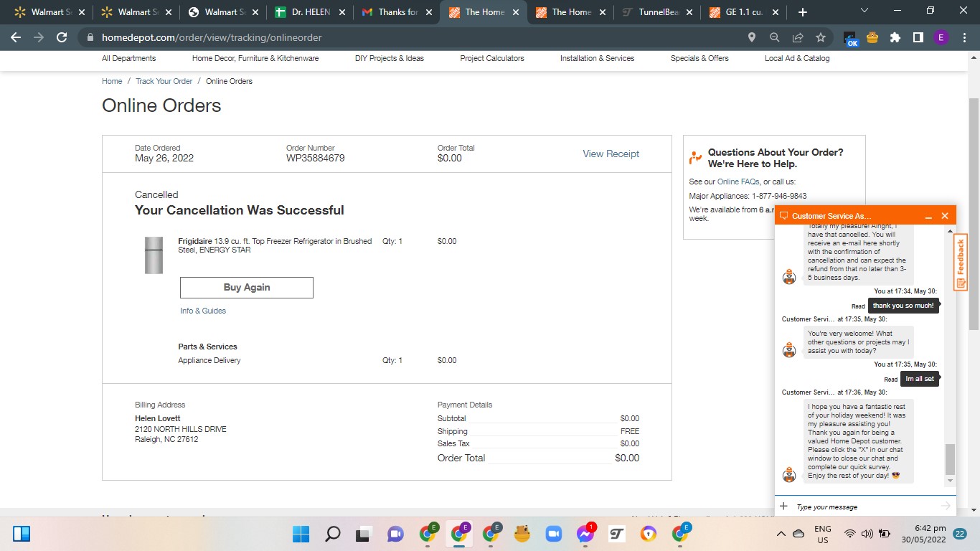Open the View Receipt link
The height and width of the screenshot is (551, 980).
pyautogui.click(x=611, y=154)
